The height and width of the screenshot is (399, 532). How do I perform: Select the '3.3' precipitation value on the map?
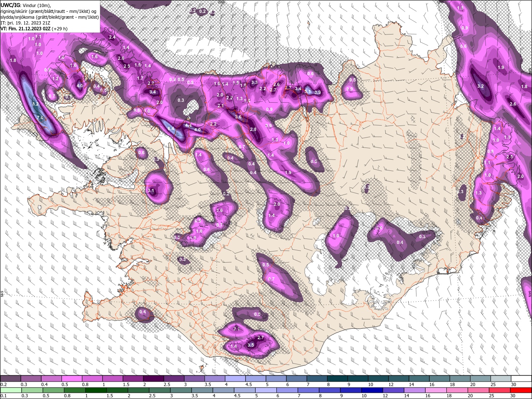point(255,83)
